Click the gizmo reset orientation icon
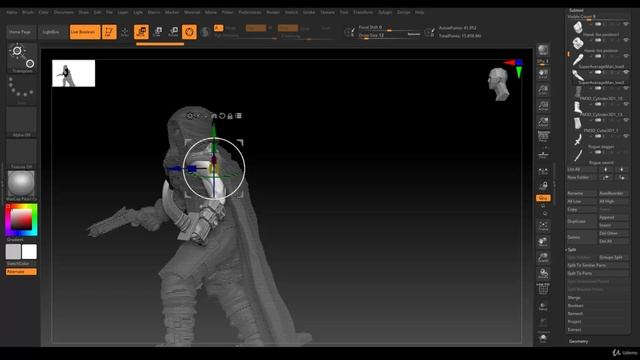Viewport: 640px width, 360px height. pos(222,116)
